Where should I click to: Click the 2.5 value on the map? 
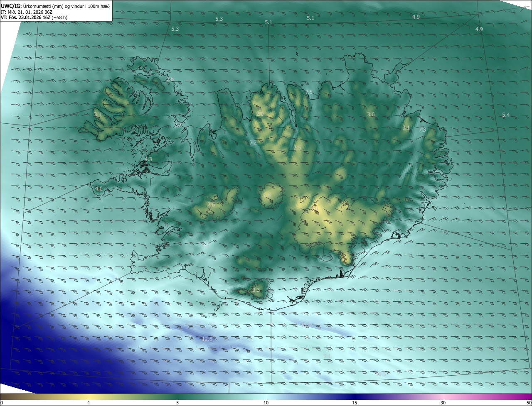tap(298, 148)
